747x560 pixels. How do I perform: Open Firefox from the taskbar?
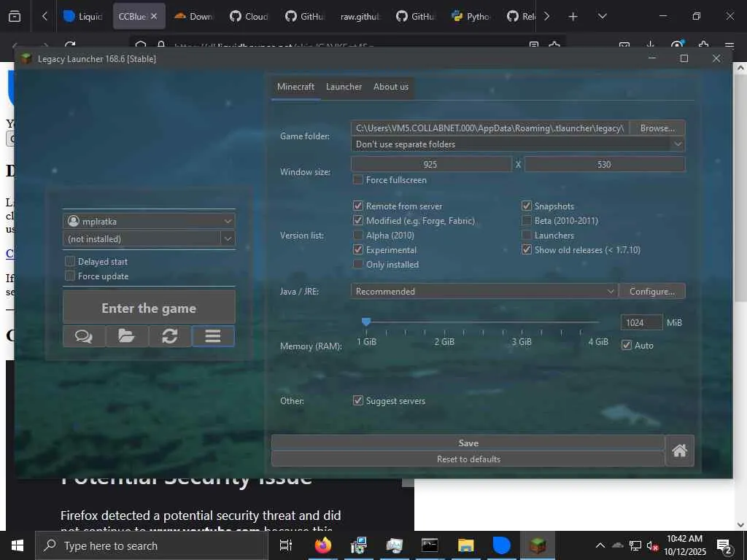click(322, 545)
